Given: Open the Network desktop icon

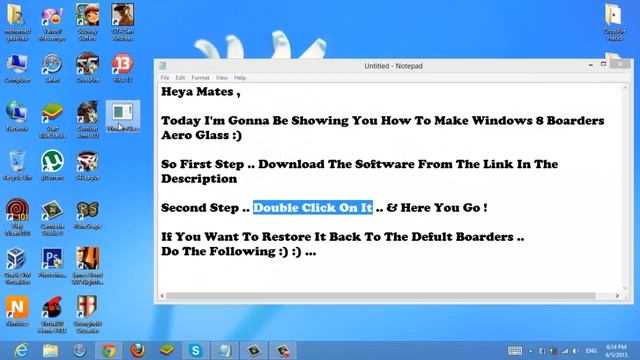Looking at the screenshot, I should [17, 117].
